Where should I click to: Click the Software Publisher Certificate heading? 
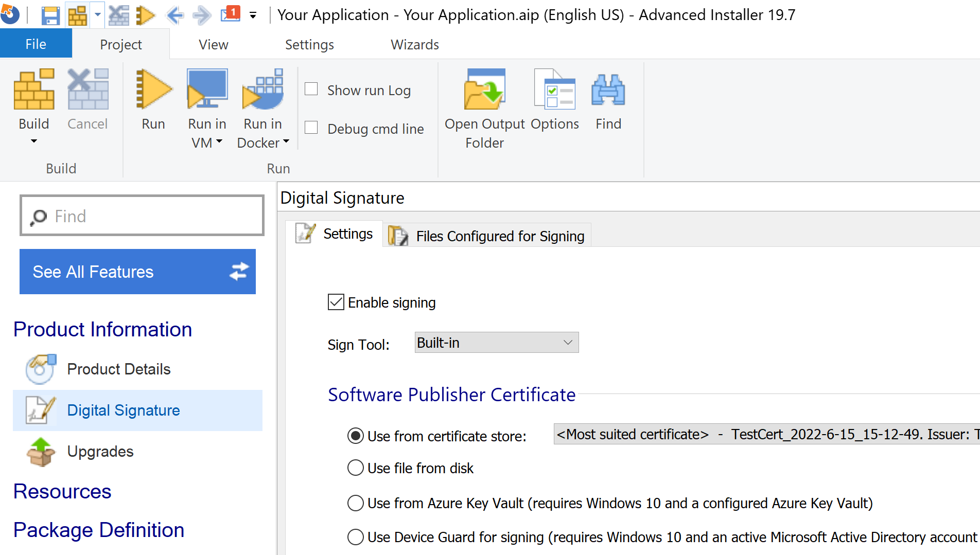click(x=452, y=395)
